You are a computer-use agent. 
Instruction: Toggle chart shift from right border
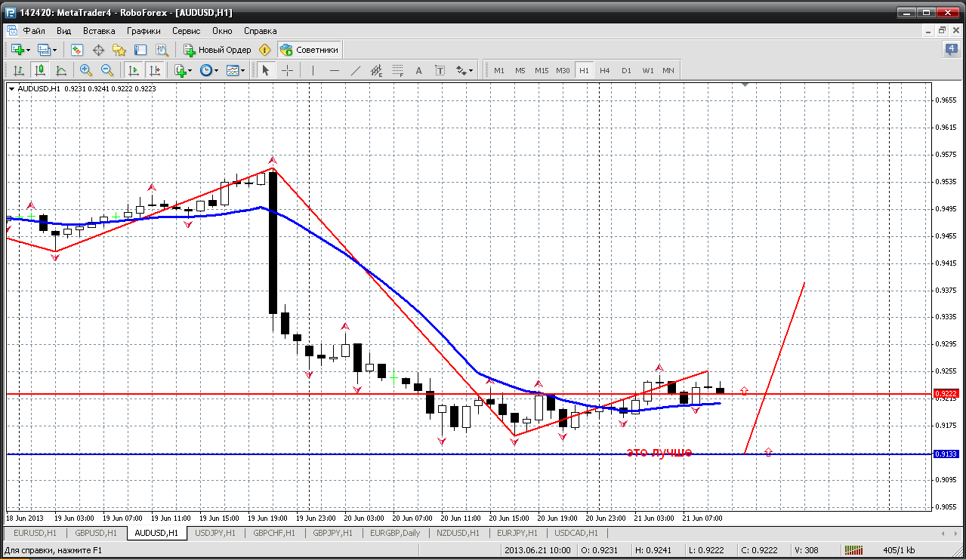[x=155, y=70]
